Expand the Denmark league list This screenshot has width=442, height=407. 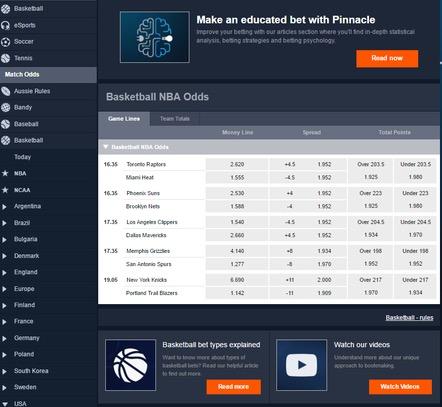coord(4,256)
